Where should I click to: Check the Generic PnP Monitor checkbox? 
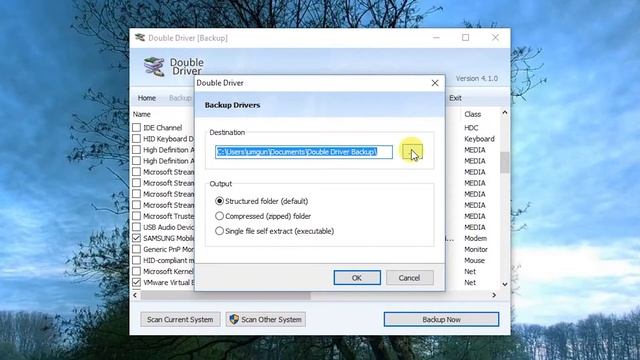pyautogui.click(x=136, y=249)
